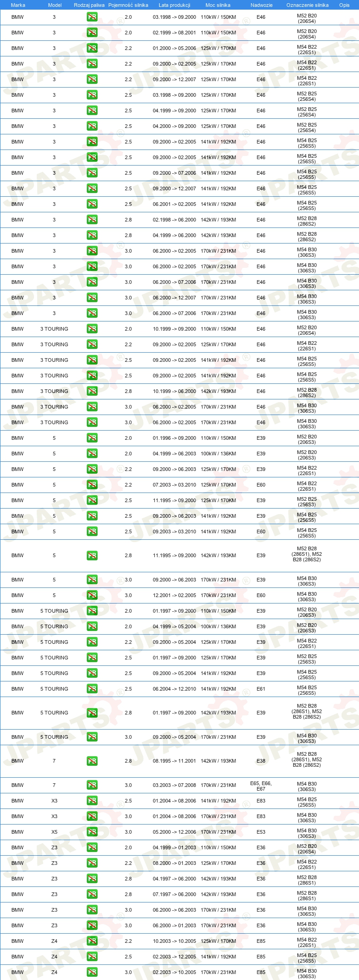
Task: Click date 11.1995 -> 09.2000 in BMW 5 2.5 row
Action: click(x=174, y=500)
